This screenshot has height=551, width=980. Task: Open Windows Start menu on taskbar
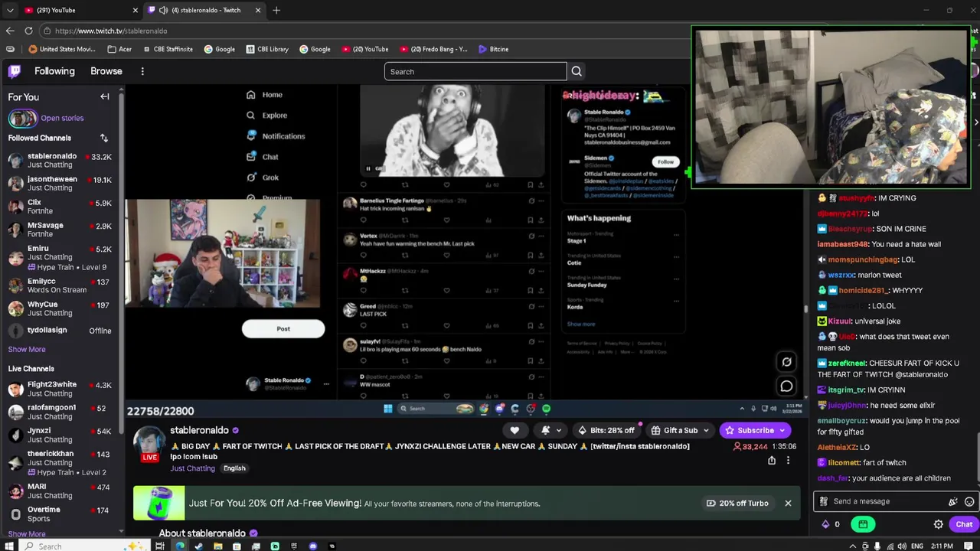click(x=8, y=546)
